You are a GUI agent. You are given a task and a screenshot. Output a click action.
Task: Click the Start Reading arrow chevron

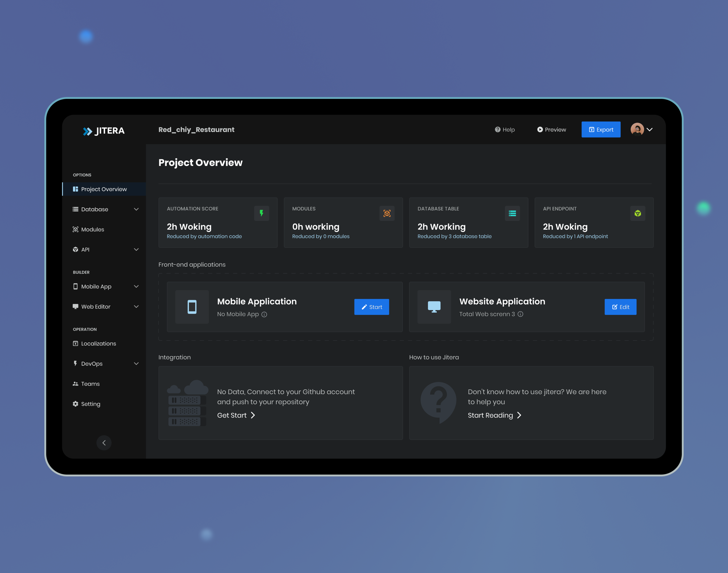[519, 415]
